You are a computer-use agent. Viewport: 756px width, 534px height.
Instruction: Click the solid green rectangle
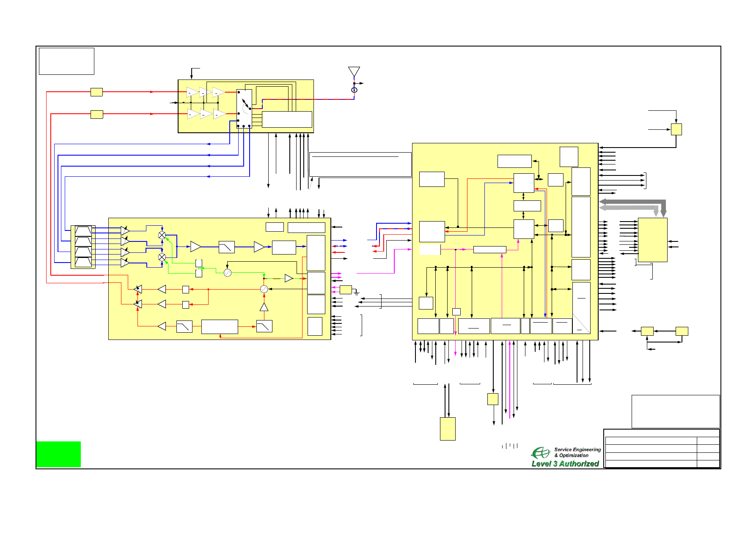click(58, 454)
